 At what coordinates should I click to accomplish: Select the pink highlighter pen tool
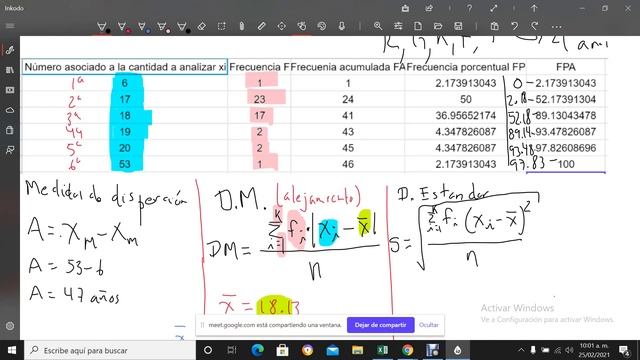pos(162,27)
